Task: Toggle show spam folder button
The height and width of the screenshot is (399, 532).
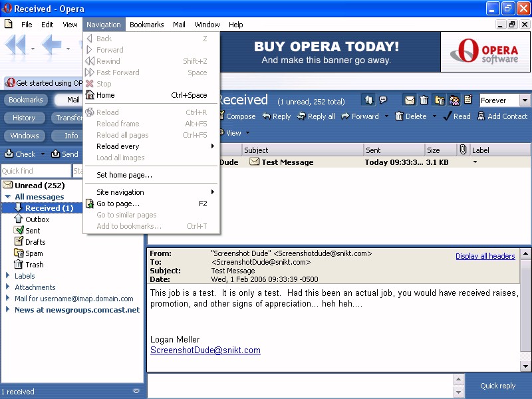Action: [439, 100]
